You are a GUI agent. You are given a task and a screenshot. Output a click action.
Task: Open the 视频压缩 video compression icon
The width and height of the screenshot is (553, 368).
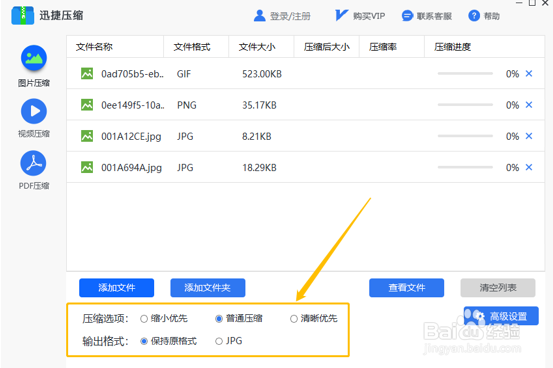[x=34, y=111]
